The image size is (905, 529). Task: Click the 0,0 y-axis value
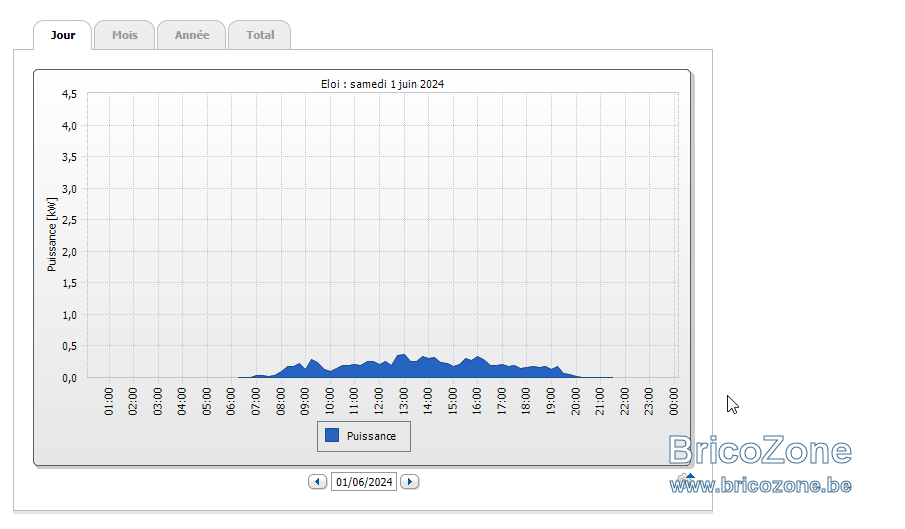tap(69, 378)
